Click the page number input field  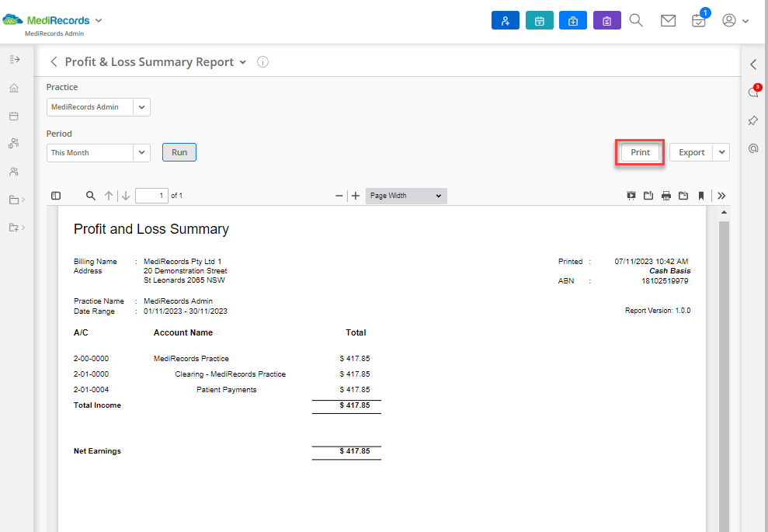[152, 196]
